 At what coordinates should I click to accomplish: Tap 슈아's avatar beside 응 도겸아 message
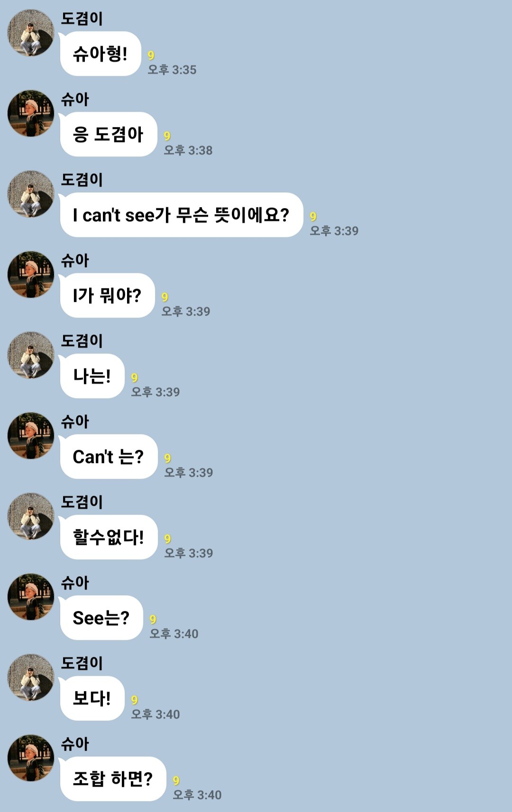point(31,113)
